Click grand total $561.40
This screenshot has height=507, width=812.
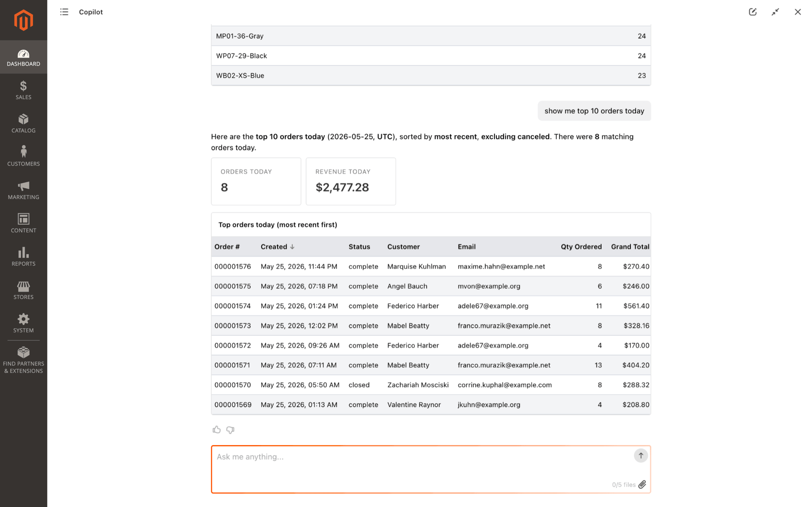[636, 306]
